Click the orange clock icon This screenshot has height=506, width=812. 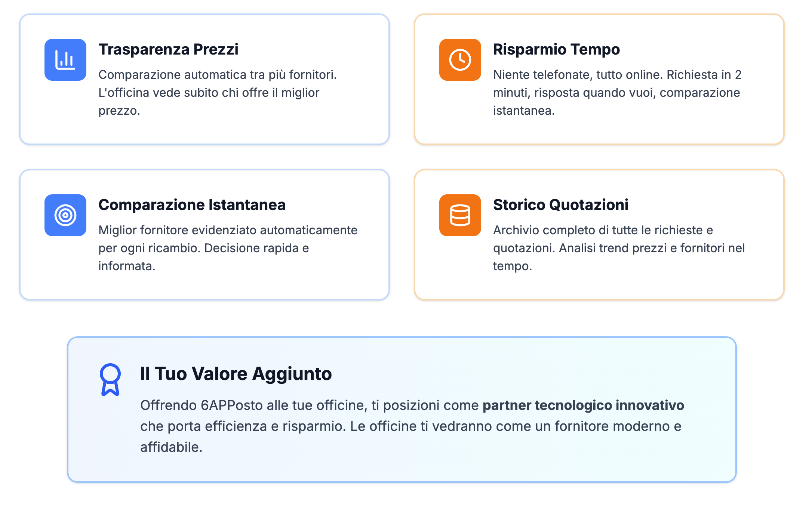460,60
